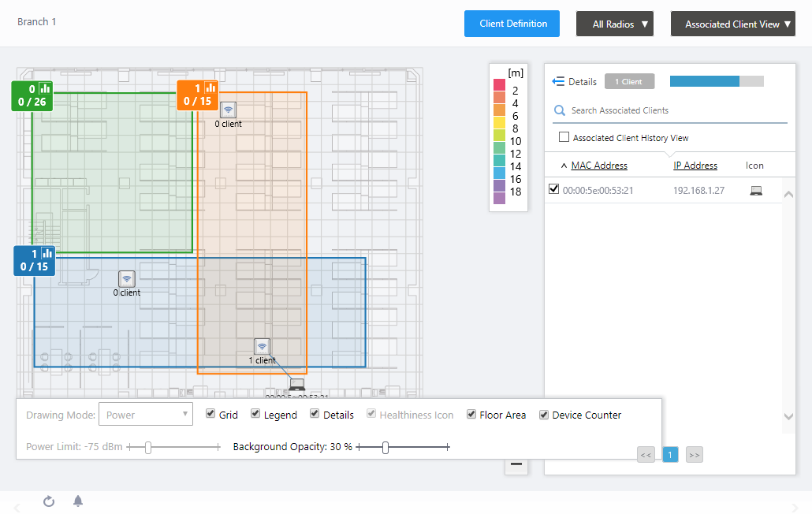Viewport: 812px width, 514px height.
Task: Sort by MAC Address column header
Action: pyautogui.click(x=599, y=166)
